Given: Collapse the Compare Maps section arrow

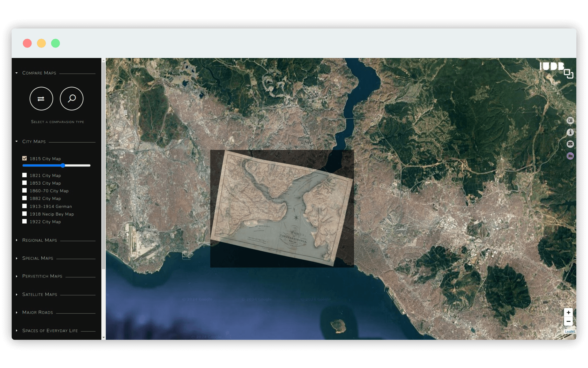Looking at the screenshot, I should pyautogui.click(x=17, y=73).
